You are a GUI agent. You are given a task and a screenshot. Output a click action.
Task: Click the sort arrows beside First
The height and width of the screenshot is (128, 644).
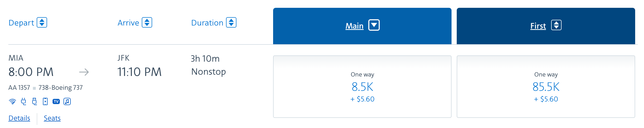[556, 25]
